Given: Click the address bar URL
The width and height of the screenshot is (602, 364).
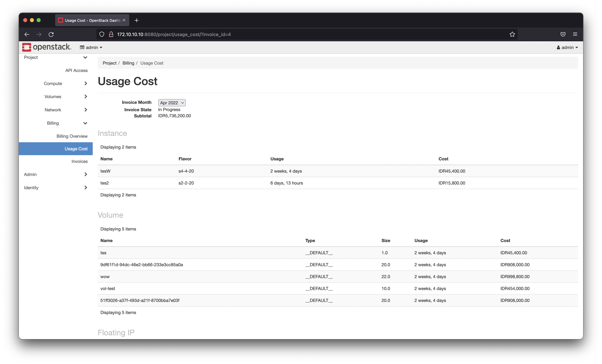Looking at the screenshot, I should click(x=174, y=34).
